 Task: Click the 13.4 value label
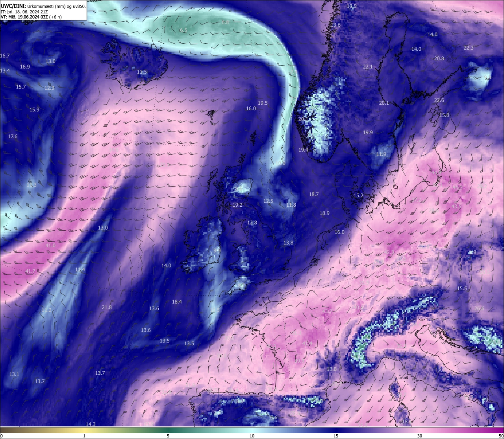click(x=5, y=70)
